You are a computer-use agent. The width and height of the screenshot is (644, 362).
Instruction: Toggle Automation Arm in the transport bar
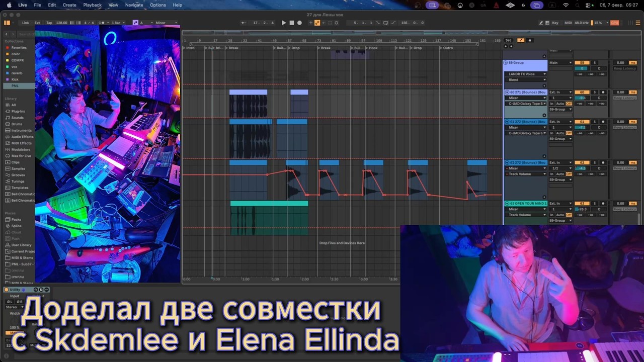click(x=317, y=23)
